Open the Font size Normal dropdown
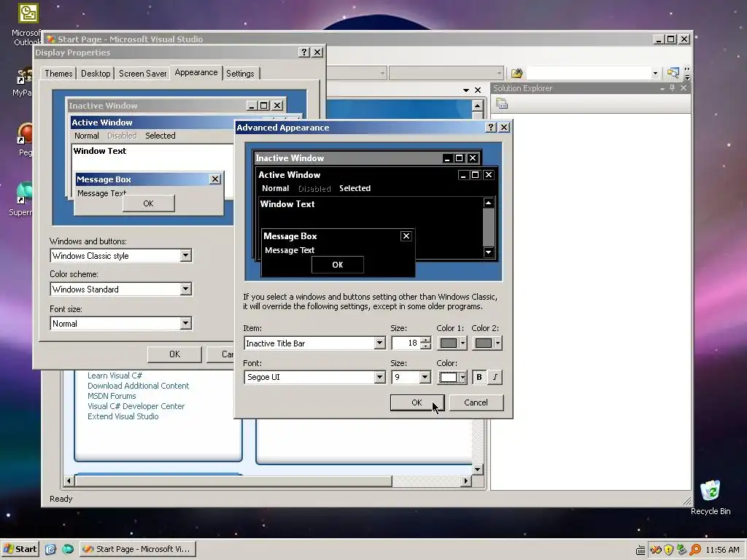This screenshot has width=747, height=560. (x=186, y=323)
